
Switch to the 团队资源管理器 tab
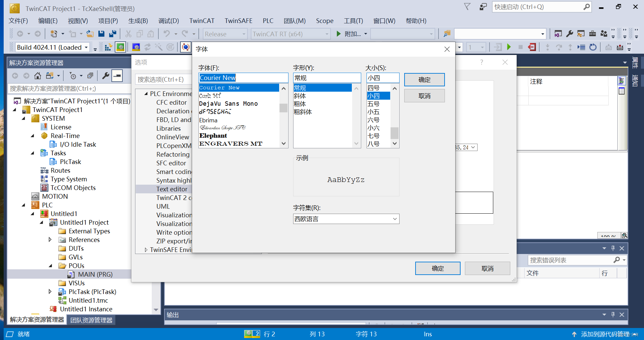click(91, 320)
